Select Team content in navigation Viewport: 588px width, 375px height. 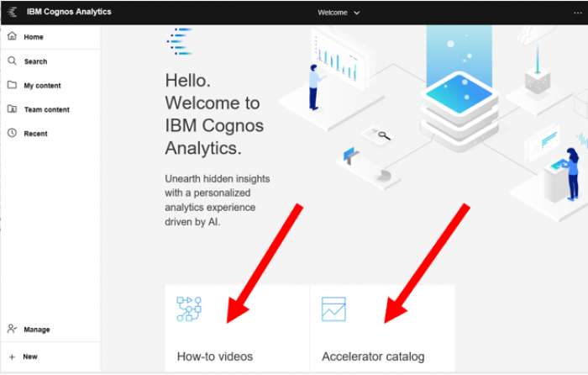pyautogui.click(x=47, y=109)
